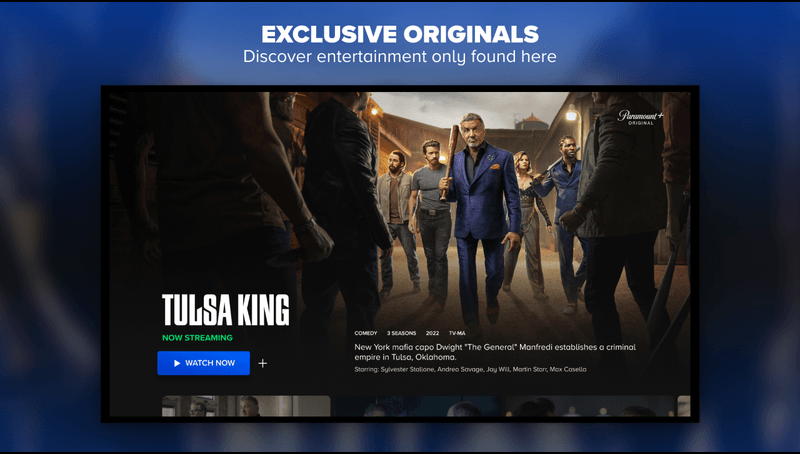Click the Discover entertainment only found here subtitle

pos(400,56)
